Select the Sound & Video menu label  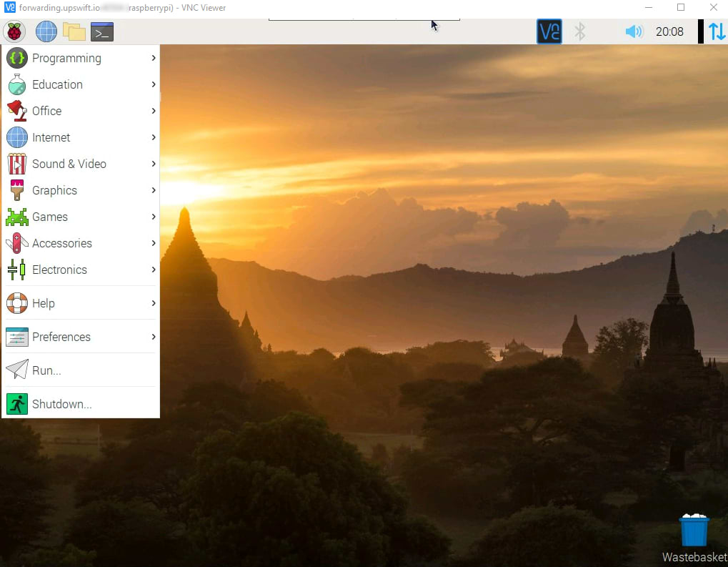[69, 164]
